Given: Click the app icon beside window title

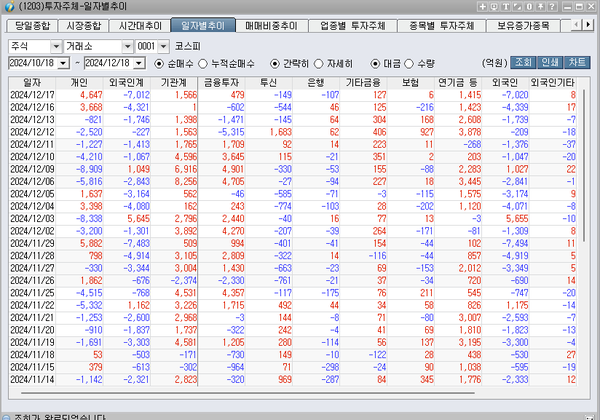Looking at the screenshot, I should click(x=8, y=6).
